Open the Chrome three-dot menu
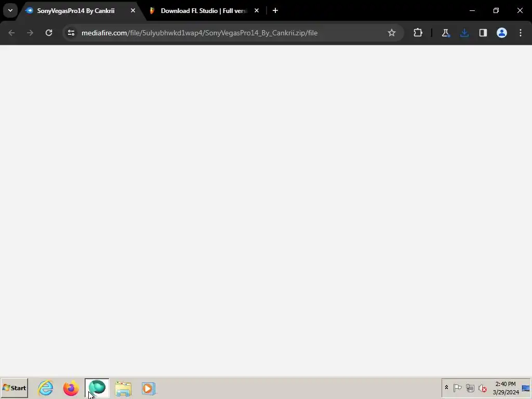Image resolution: width=532 pixels, height=399 pixels. [521, 33]
